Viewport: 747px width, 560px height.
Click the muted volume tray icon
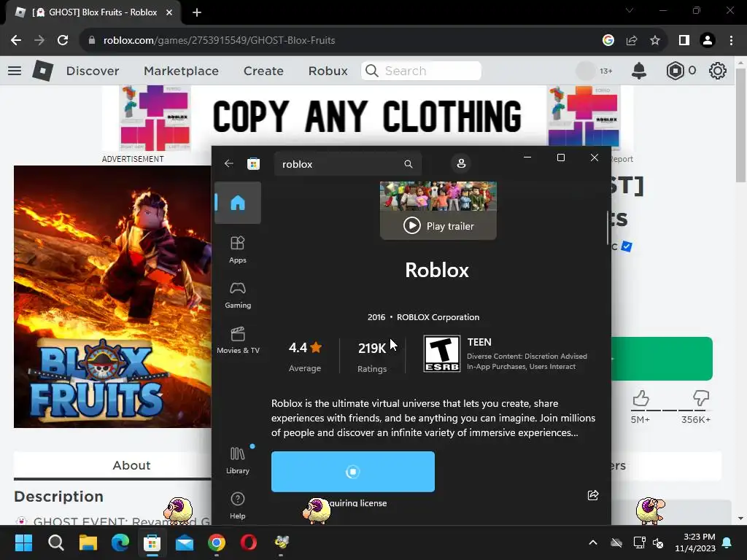click(x=658, y=542)
